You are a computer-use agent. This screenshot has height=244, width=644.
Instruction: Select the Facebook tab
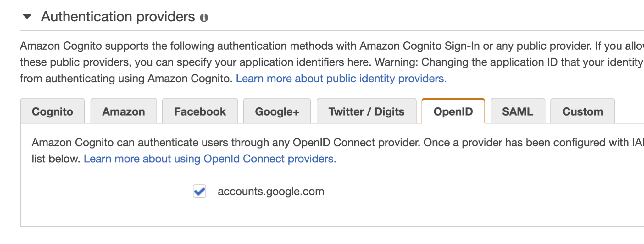pos(200,111)
